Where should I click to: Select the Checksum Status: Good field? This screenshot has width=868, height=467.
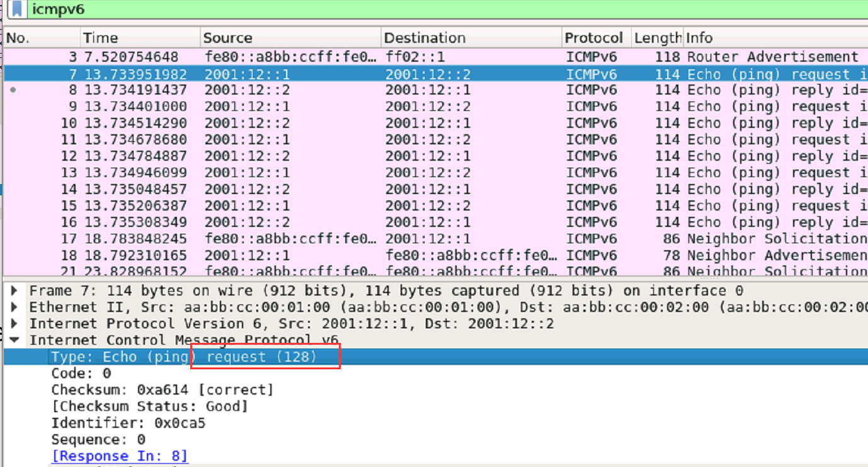150,406
